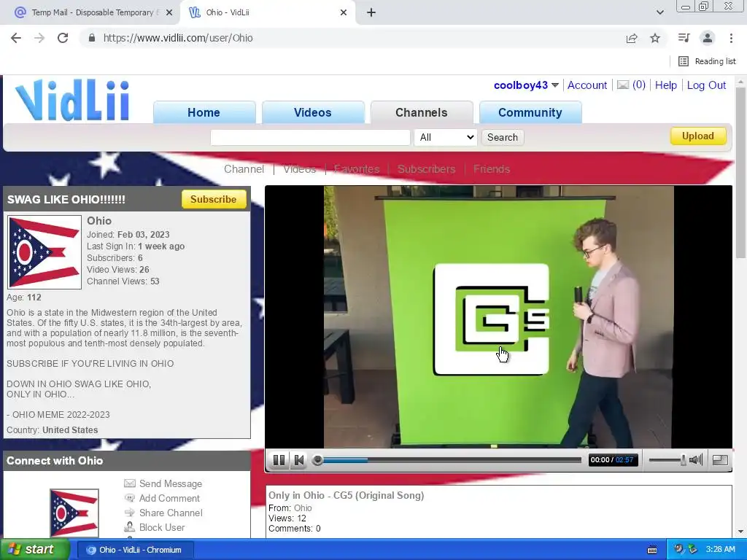747x560 pixels.
Task: Click the Share Channel link
Action: [171, 513]
